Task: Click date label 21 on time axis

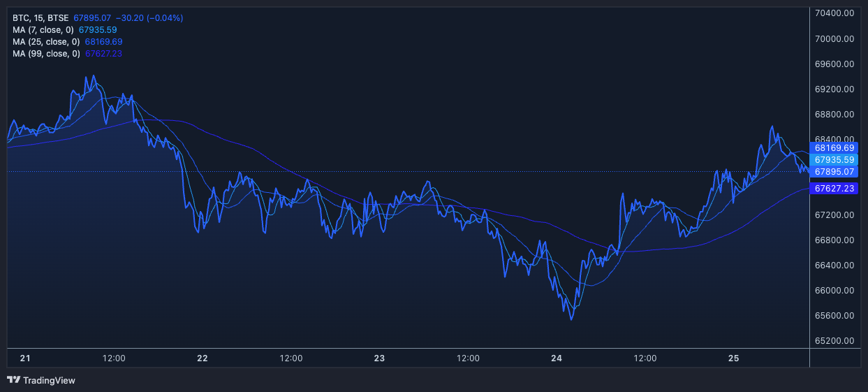Action: [x=25, y=358]
